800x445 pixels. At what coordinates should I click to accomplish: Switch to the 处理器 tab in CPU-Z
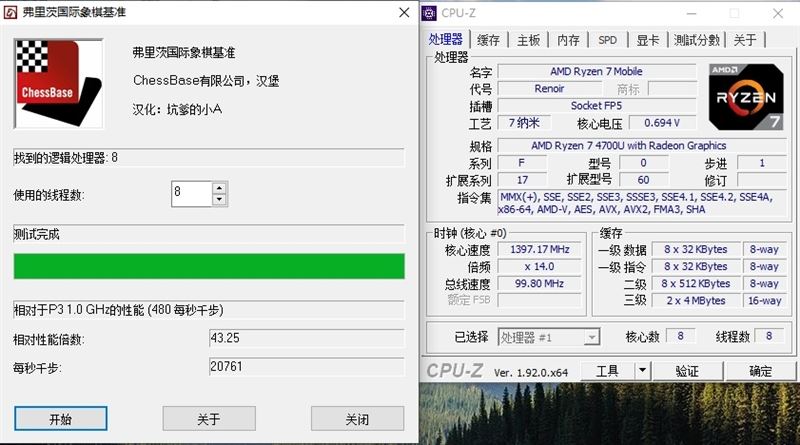[x=445, y=39]
